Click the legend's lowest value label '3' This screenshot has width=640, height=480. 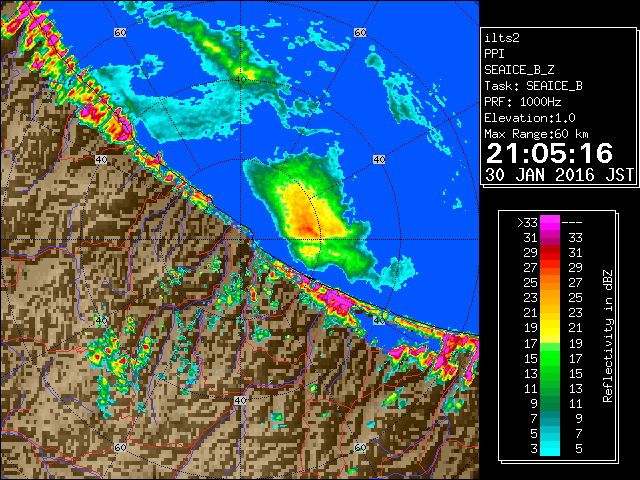point(534,449)
